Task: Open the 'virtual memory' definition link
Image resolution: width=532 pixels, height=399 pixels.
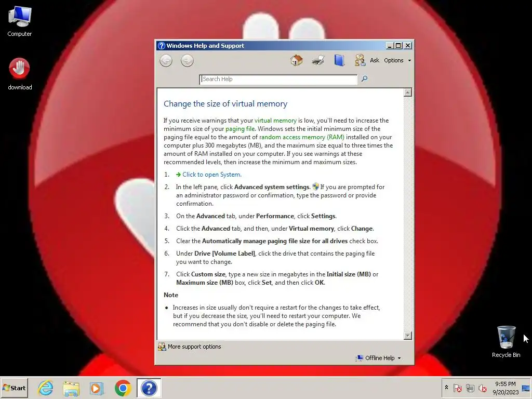Action: click(275, 121)
